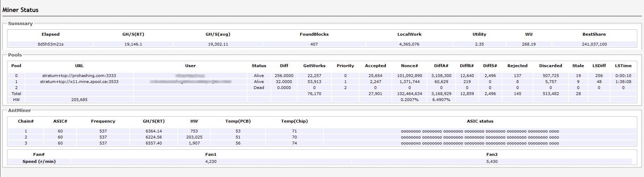Click chain GH/S(RT) value 6557.40
This screenshot has height=177, width=644.
[154, 143]
